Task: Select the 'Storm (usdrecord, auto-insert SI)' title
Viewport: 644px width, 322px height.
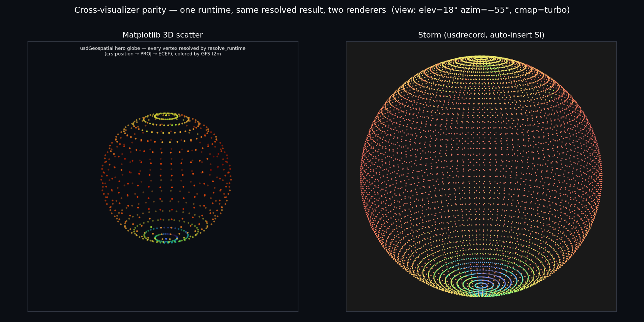Action: (481, 35)
